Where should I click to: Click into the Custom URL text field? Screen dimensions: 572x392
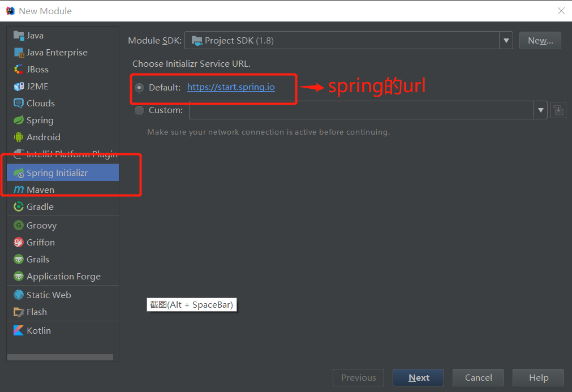pyautogui.click(x=362, y=110)
